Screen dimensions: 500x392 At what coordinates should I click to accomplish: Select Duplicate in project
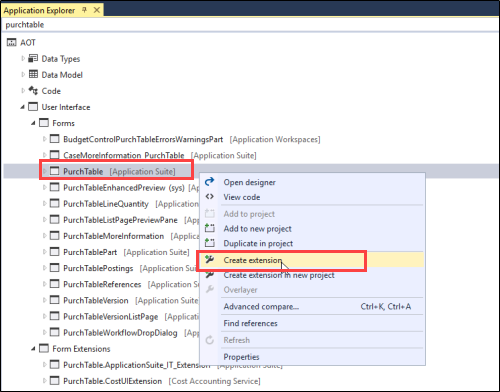(x=258, y=243)
